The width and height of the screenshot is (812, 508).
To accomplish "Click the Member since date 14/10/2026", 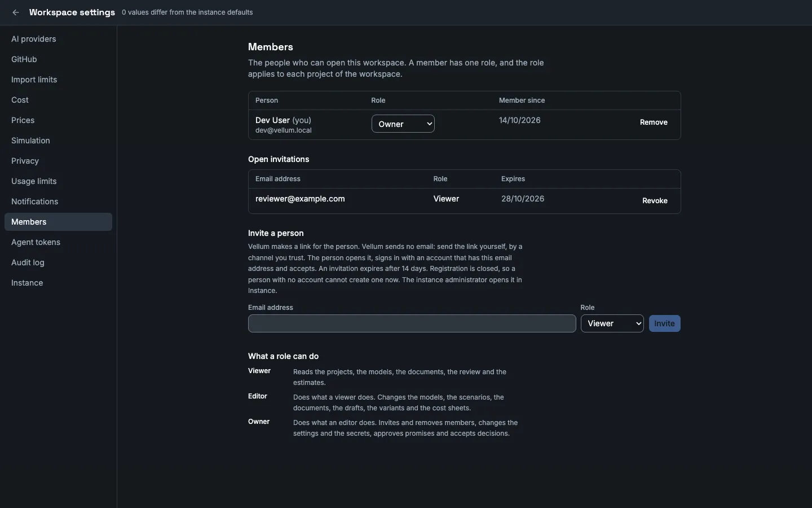I will tap(519, 120).
